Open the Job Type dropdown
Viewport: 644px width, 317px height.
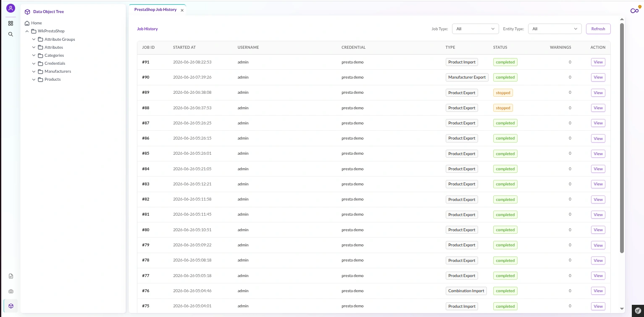476,29
